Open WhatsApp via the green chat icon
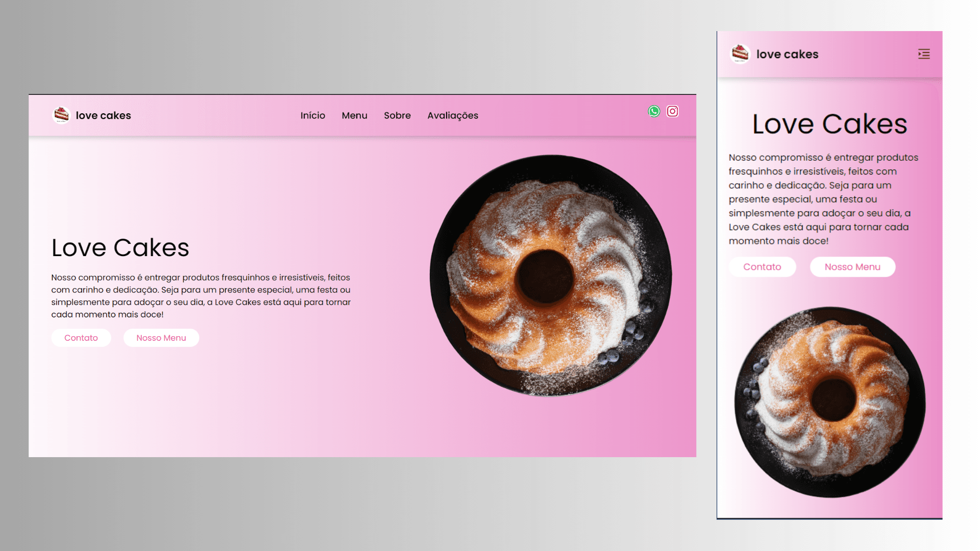 (x=654, y=111)
